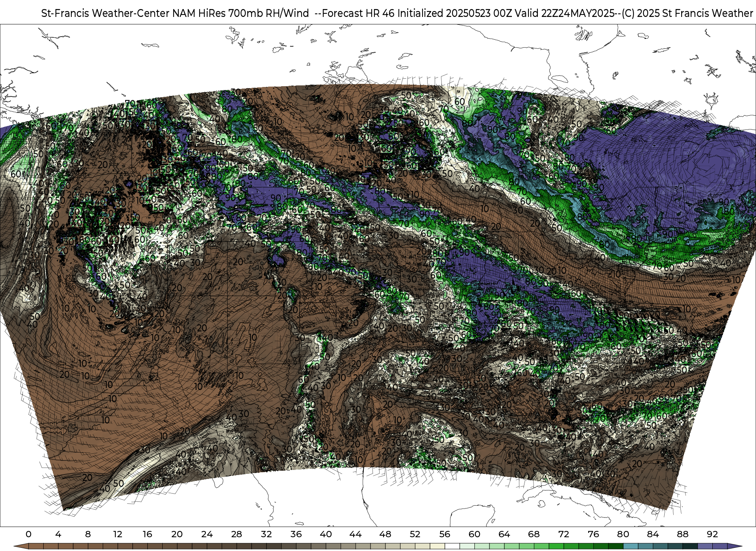Click the colorbar tick label '56'
This screenshot has height=551, width=756.
tap(445, 534)
